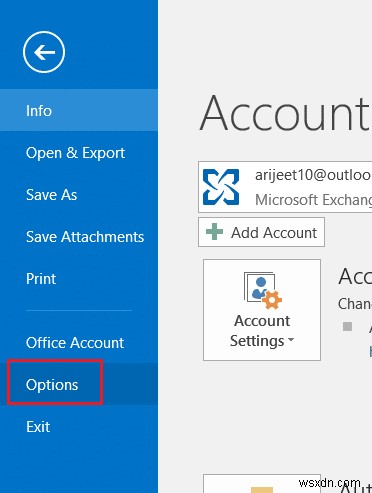The width and height of the screenshot is (372, 493).
Task: Open Office Account page
Action: tap(79, 342)
